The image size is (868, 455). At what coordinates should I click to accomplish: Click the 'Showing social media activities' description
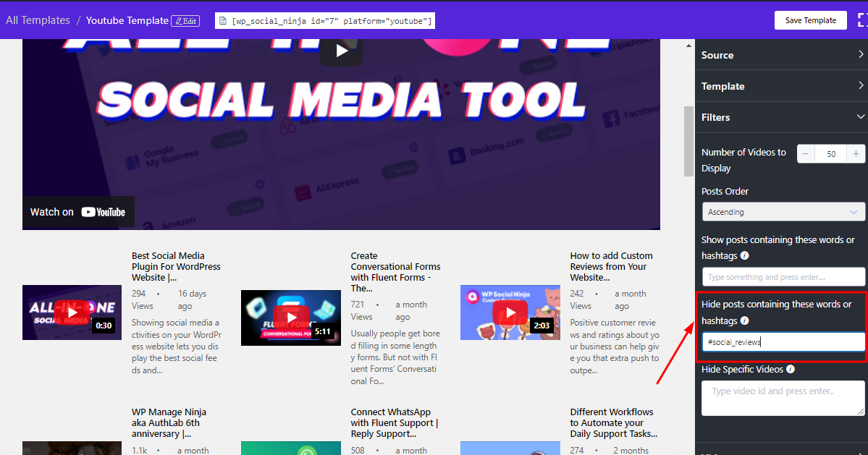point(176,346)
